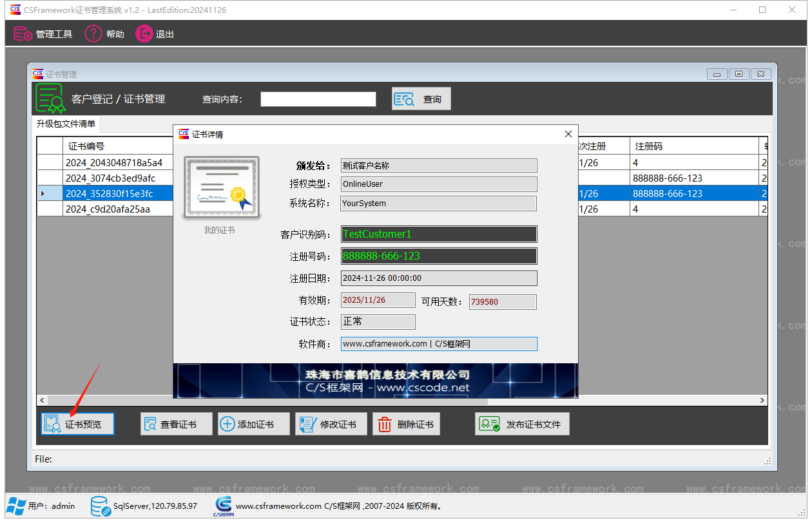Click the 珠海市喜鹊信息技术有限公司 banner

(376, 381)
